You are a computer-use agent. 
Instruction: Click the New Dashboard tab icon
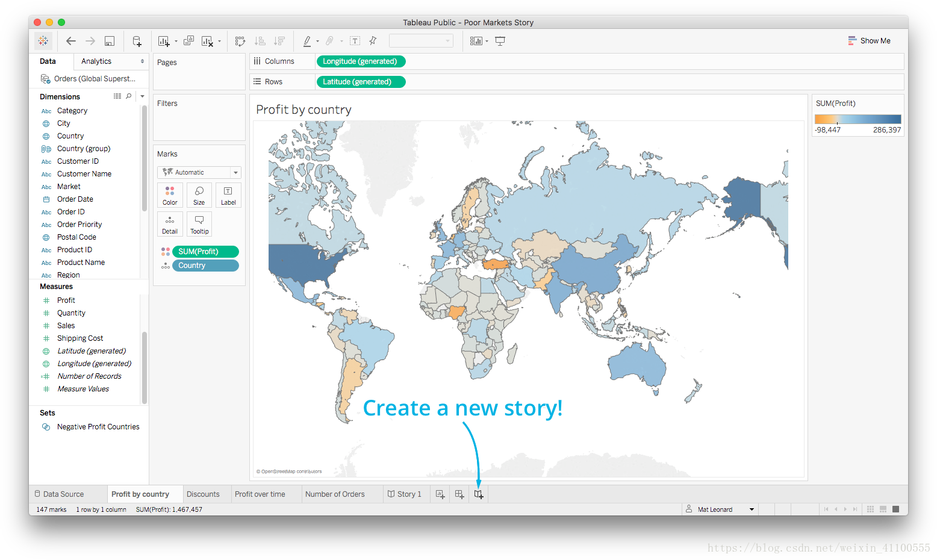click(x=459, y=494)
